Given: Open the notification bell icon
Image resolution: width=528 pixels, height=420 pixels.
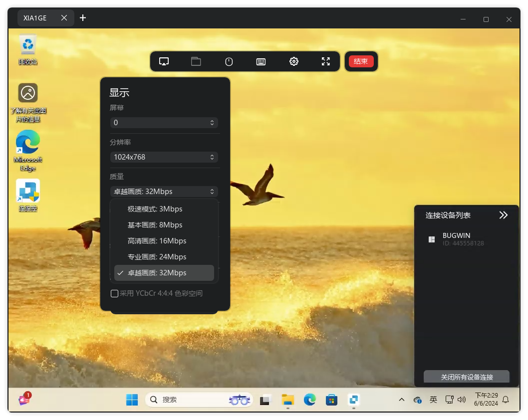Looking at the screenshot, I should (506, 400).
